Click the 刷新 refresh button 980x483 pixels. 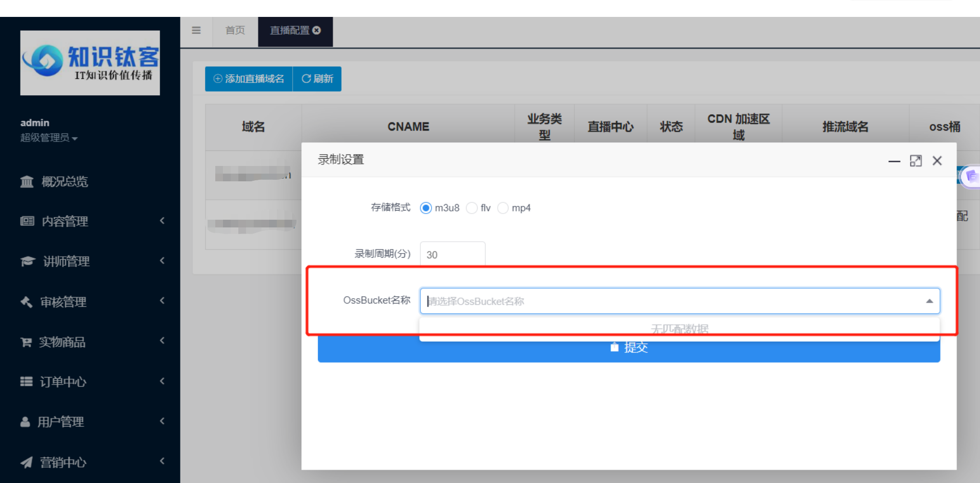coord(317,79)
